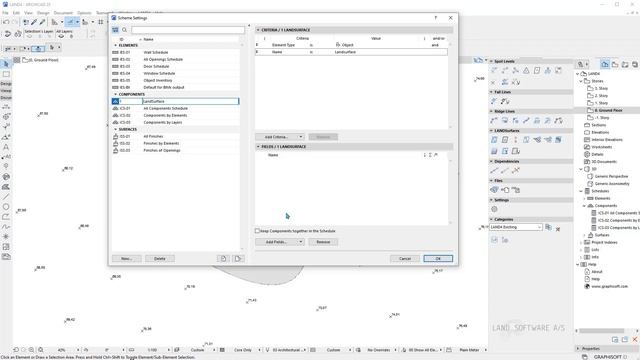The height and width of the screenshot is (360, 640).
Task: Select 0. Ground Floor in Navigator
Action: [608, 110]
